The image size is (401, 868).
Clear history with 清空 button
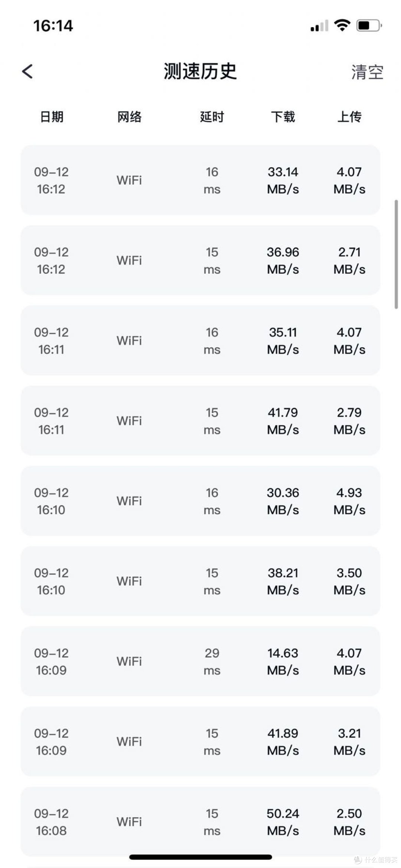click(367, 72)
